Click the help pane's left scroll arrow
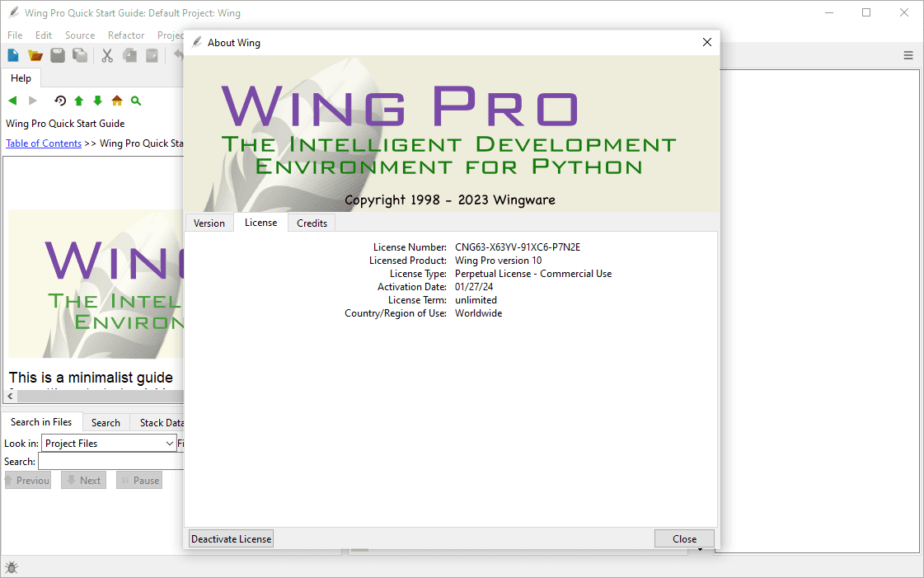The image size is (924, 578). [10, 396]
